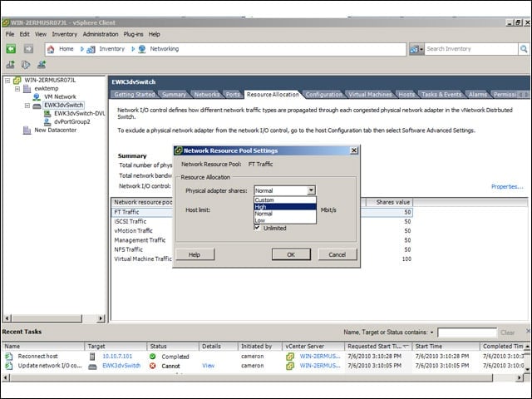Select the Virtual Machine Traffic row
The image size is (532, 399).
[263, 259]
